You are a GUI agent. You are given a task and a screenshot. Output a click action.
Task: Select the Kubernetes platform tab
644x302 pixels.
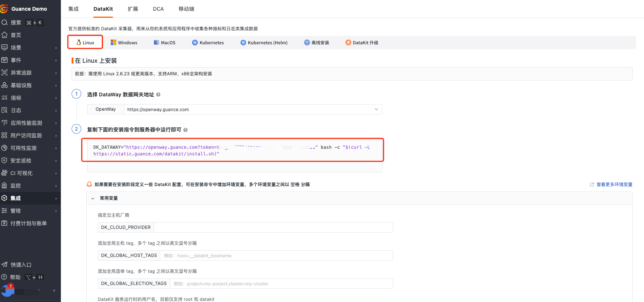[x=208, y=42]
